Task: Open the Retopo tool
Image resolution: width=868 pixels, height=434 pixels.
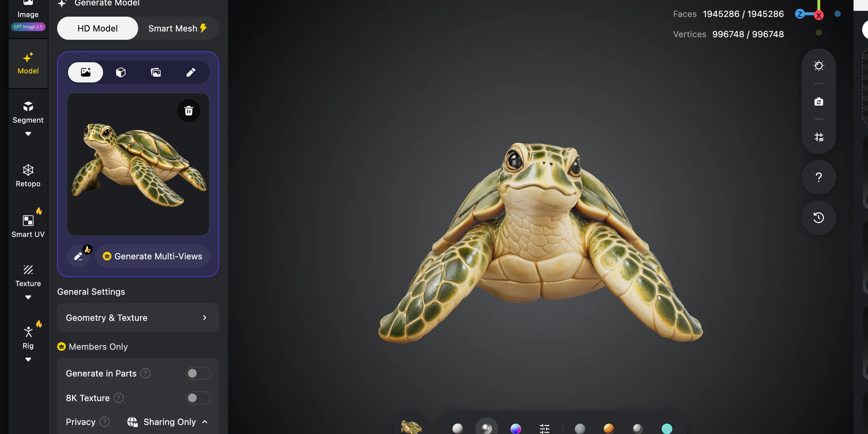Action: tap(28, 176)
